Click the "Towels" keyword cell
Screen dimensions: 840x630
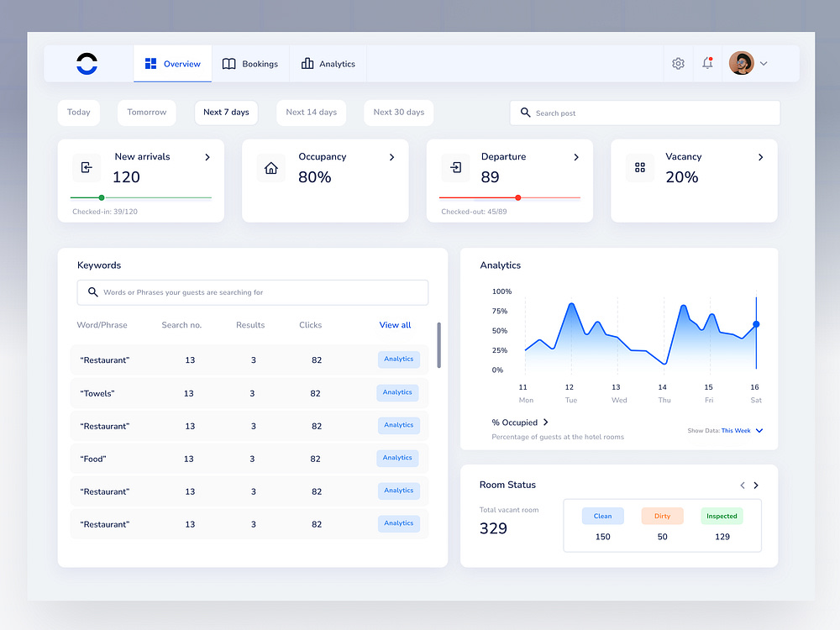pyautogui.click(x=97, y=393)
